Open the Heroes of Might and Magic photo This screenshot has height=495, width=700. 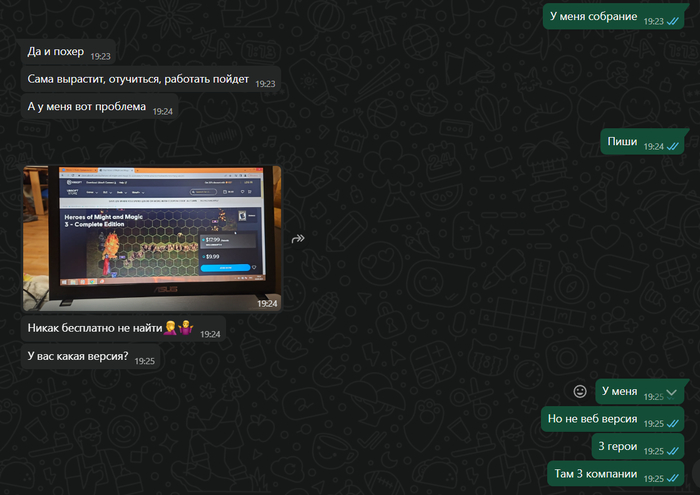tap(152, 238)
